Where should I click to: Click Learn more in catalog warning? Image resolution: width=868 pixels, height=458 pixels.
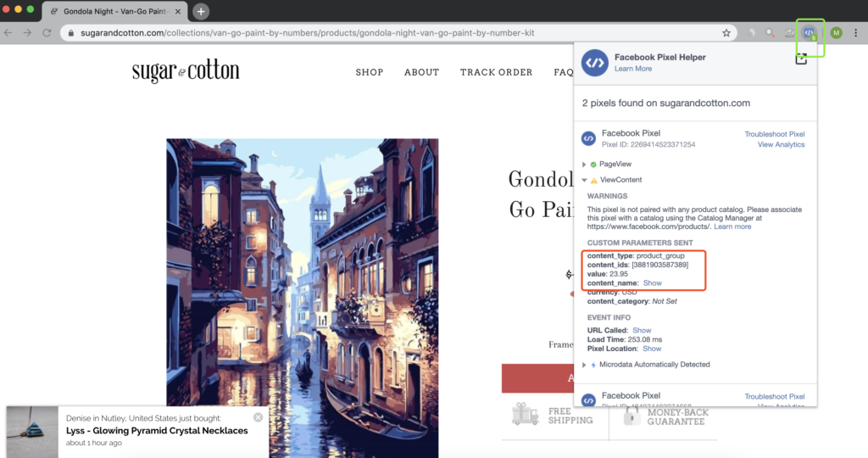pyautogui.click(x=732, y=226)
